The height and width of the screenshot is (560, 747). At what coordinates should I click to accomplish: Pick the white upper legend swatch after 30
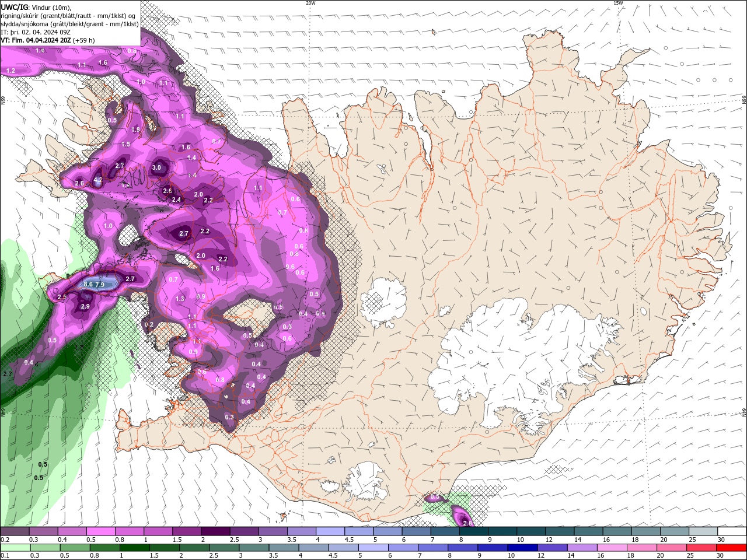[732, 531]
